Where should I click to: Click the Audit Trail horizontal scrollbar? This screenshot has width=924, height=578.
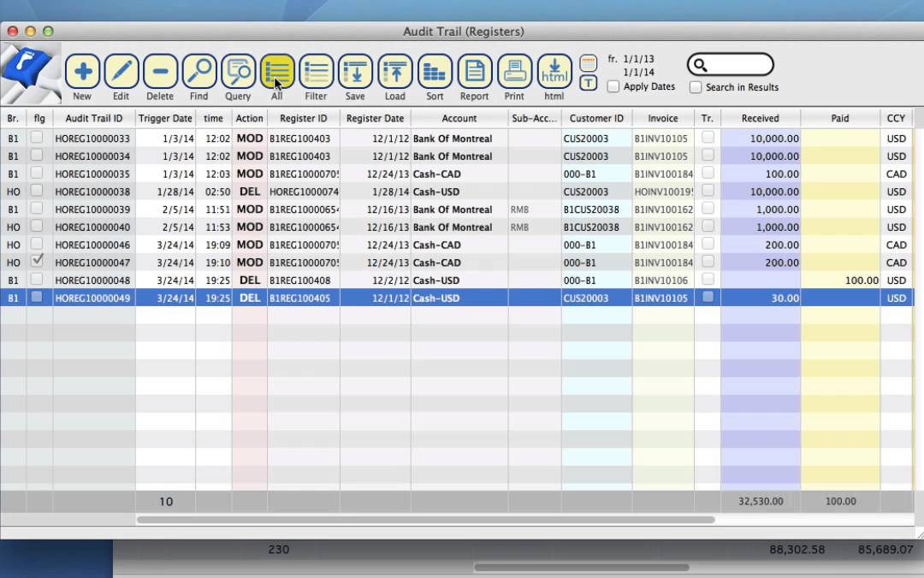(x=425, y=520)
